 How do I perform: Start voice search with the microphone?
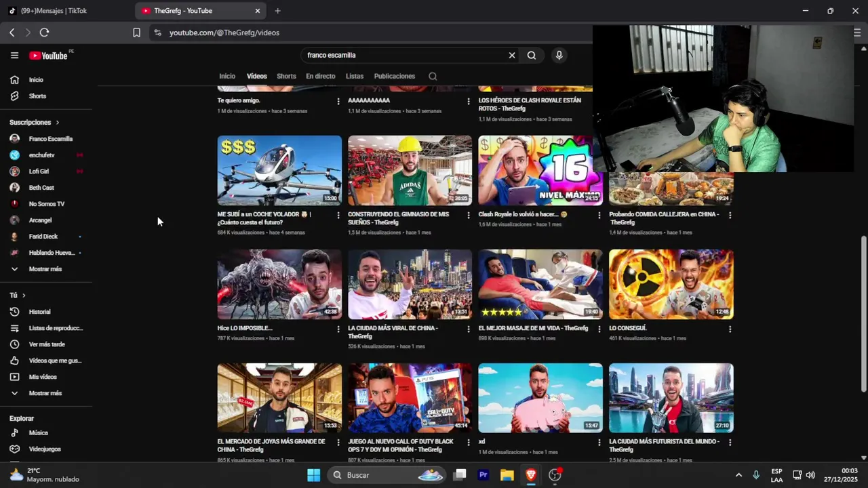point(559,56)
